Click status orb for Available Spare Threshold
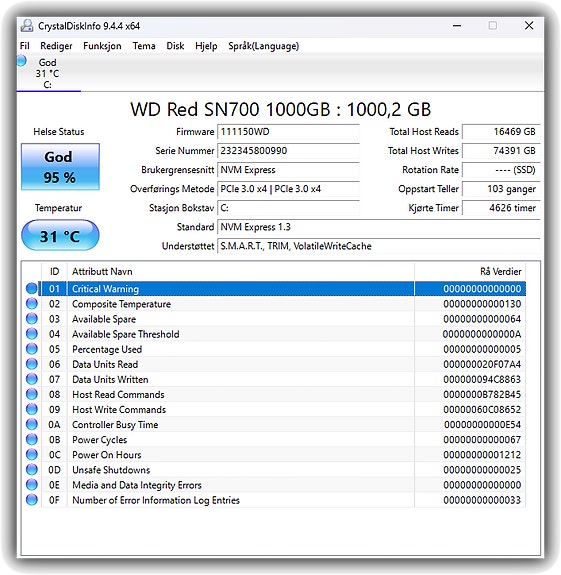This screenshot has width=561, height=575. [x=32, y=334]
